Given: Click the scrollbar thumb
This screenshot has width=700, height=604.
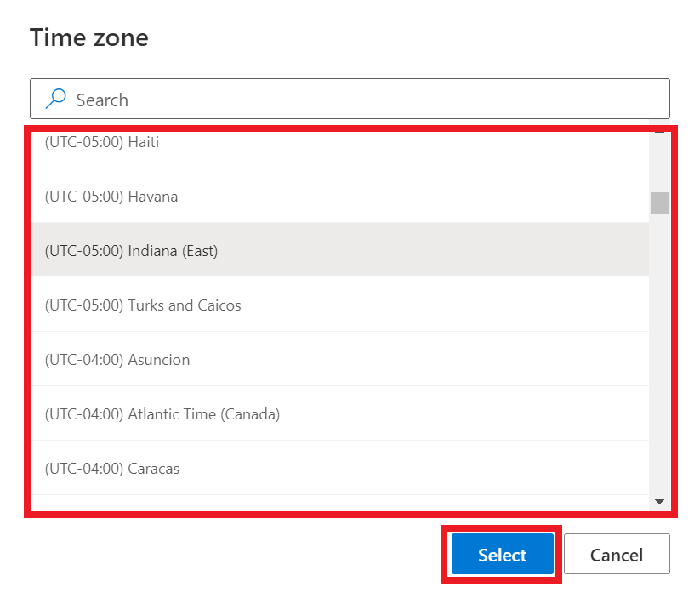Looking at the screenshot, I should click(x=659, y=202).
